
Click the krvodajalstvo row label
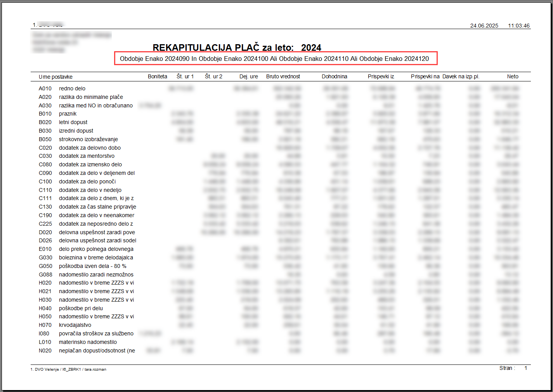(x=75, y=325)
